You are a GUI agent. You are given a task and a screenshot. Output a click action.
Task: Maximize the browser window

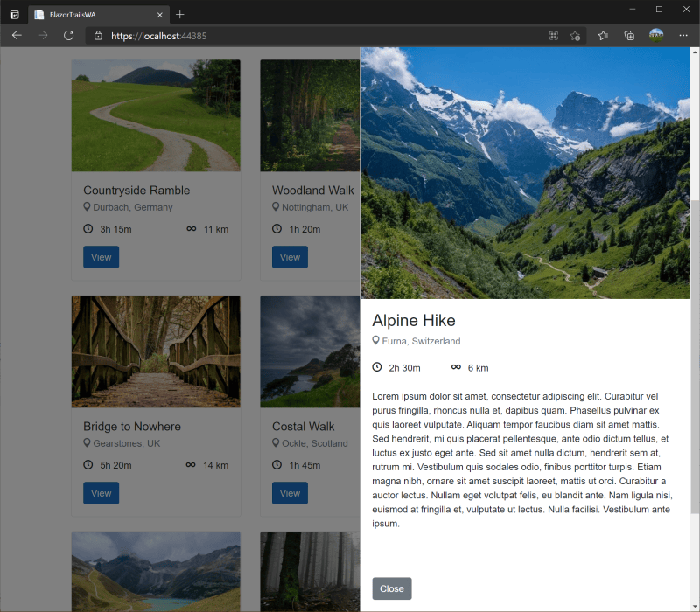[x=659, y=10]
